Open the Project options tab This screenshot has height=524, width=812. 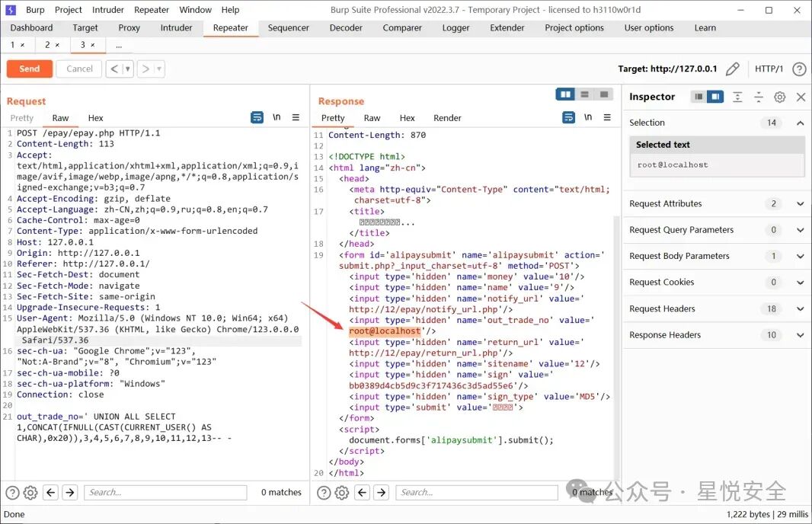(x=574, y=28)
